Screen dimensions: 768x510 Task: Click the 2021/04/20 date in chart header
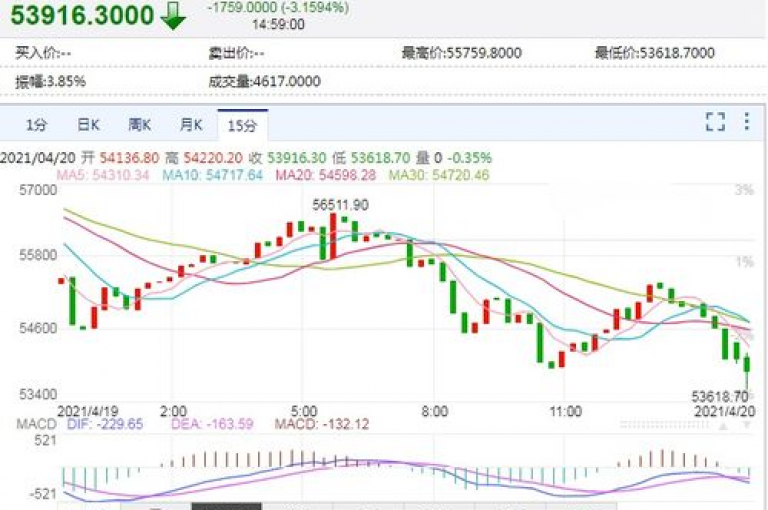(38, 158)
